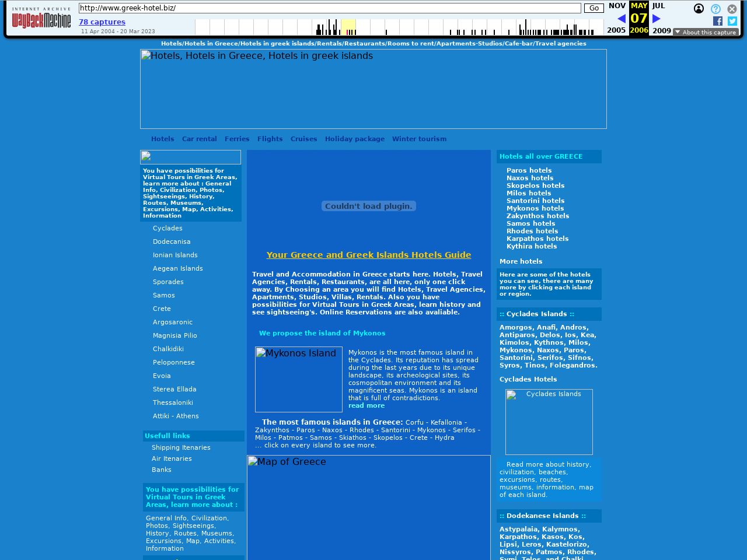747x560 pixels.
Task: Jump to 2005 capture year
Action: (x=616, y=30)
